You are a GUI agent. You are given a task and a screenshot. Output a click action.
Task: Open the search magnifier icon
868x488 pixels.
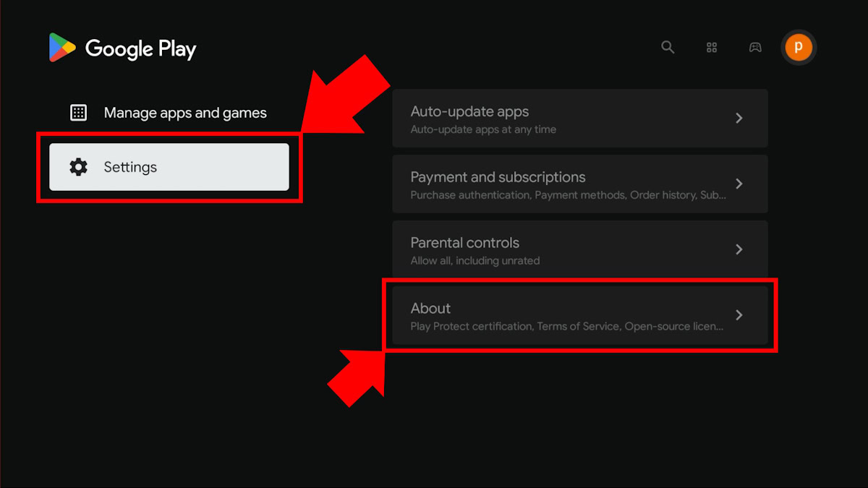tap(668, 47)
